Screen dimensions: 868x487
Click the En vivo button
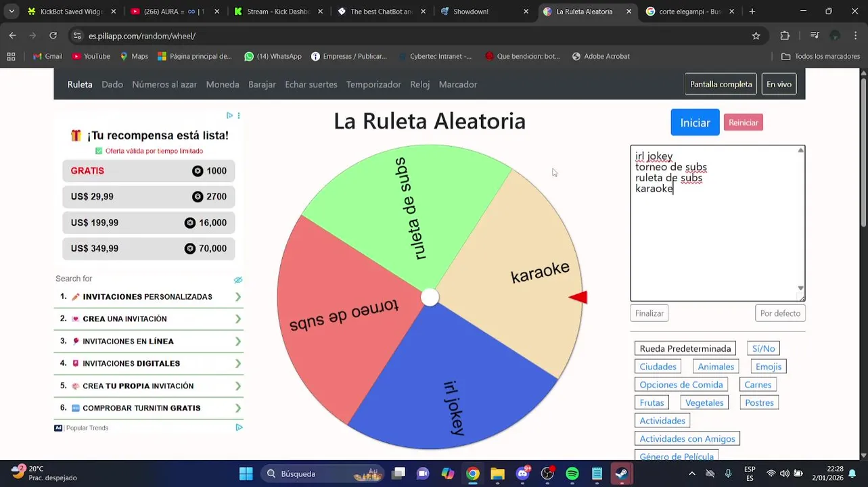click(779, 85)
